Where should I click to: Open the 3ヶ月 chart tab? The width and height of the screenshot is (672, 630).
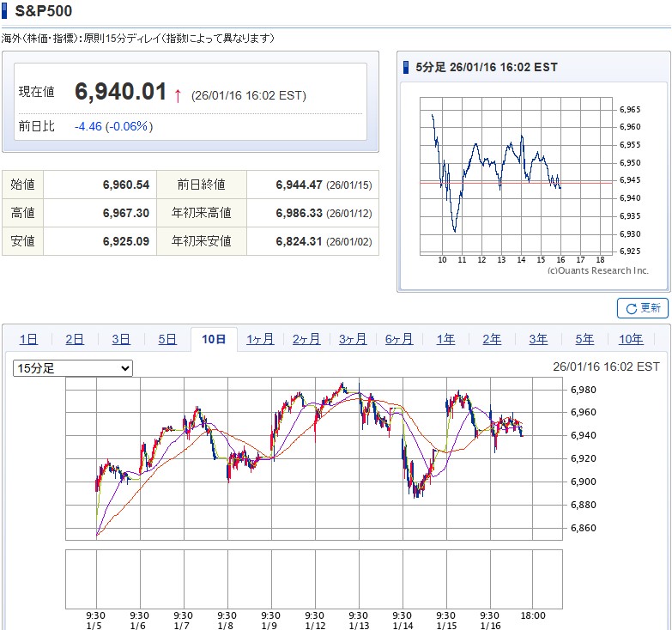point(353,339)
